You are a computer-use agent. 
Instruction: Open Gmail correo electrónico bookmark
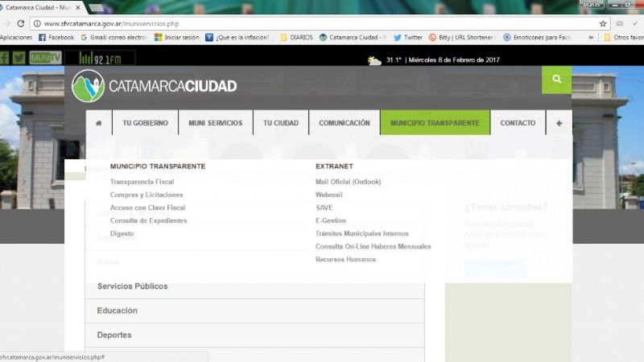pos(114,37)
